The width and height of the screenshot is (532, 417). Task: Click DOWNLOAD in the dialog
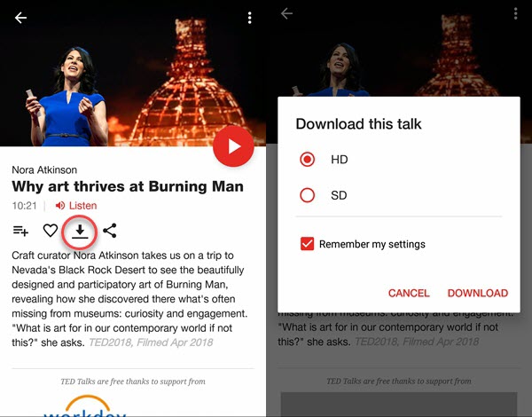coord(478,293)
